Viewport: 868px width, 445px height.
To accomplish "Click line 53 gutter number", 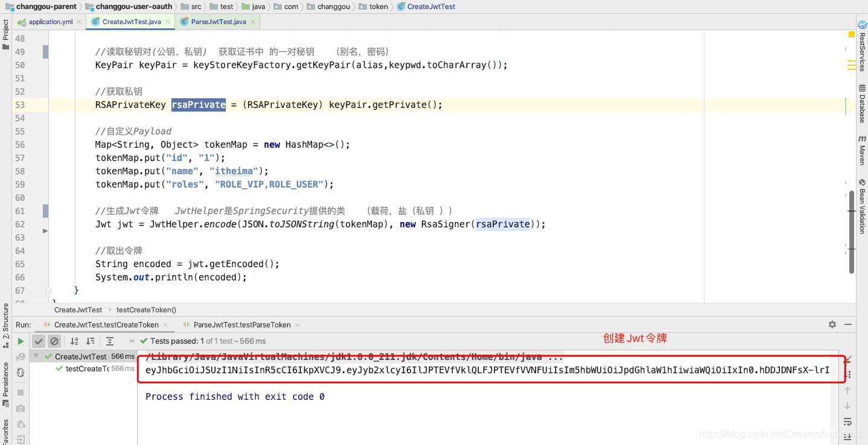I will click(x=20, y=105).
